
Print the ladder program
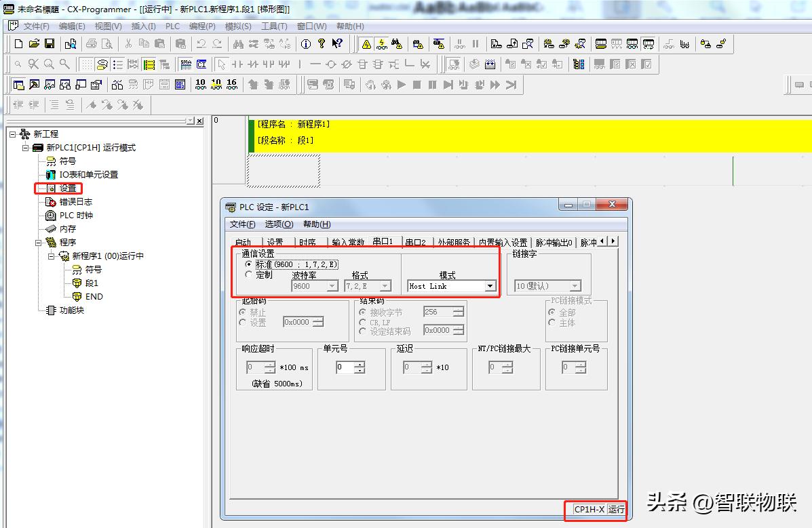click(91, 43)
